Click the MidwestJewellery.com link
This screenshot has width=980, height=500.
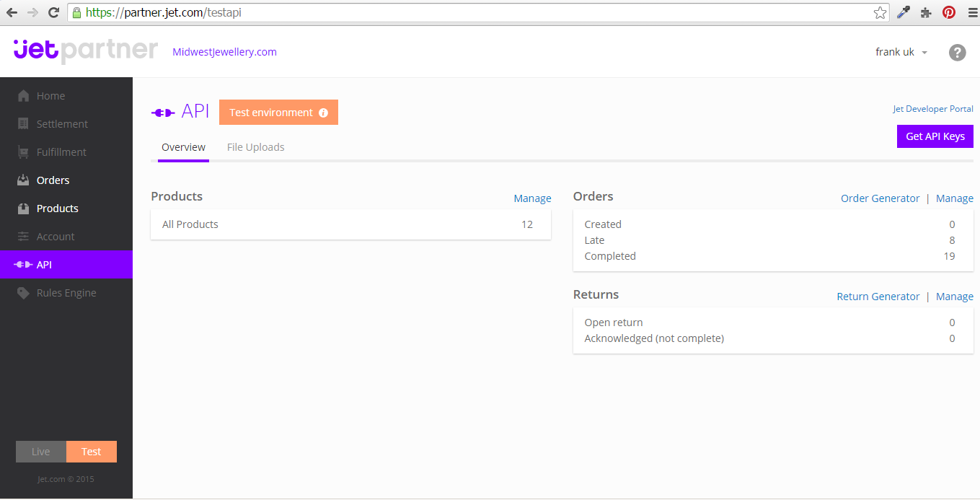point(225,52)
